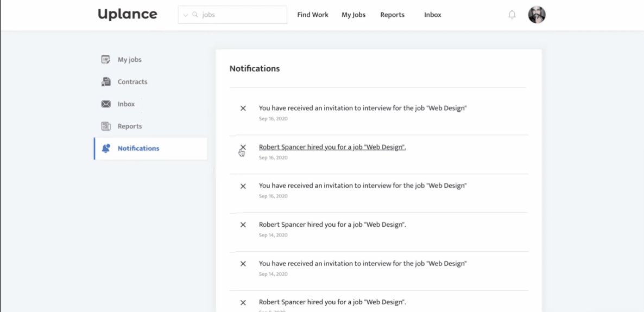Open My Jobs in the top navigation
The image size is (644, 312).
pos(353,15)
